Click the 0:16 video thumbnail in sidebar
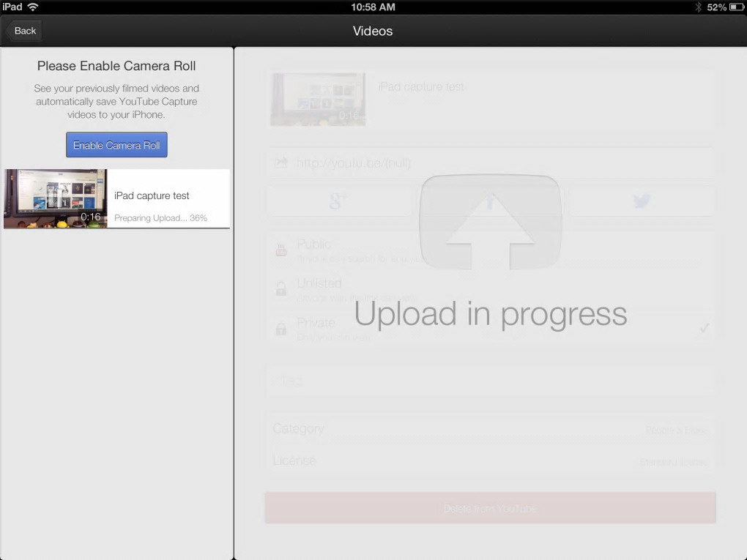Viewport: 747px width, 560px height. pyautogui.click(x=55, y=198)
